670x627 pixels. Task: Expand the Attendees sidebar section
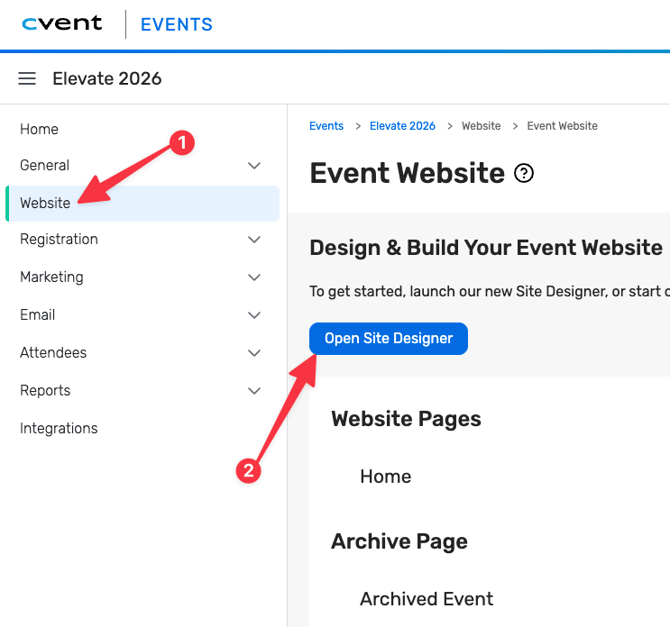254,353
